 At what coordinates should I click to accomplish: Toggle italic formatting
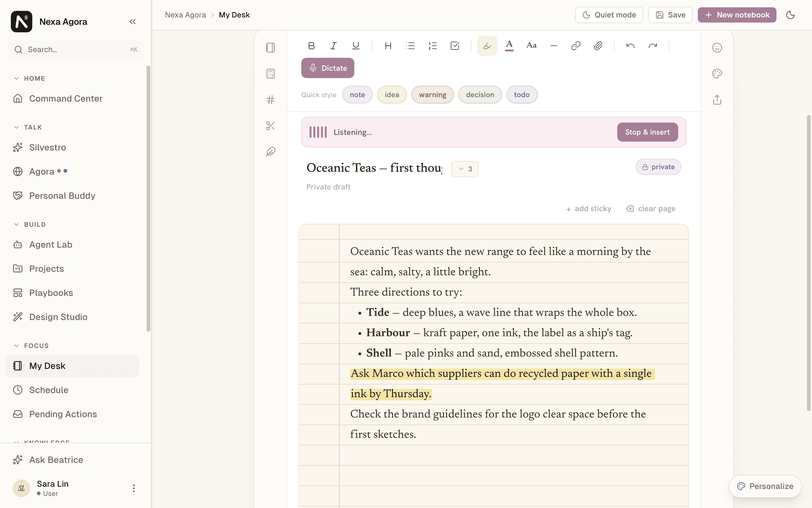334,46
